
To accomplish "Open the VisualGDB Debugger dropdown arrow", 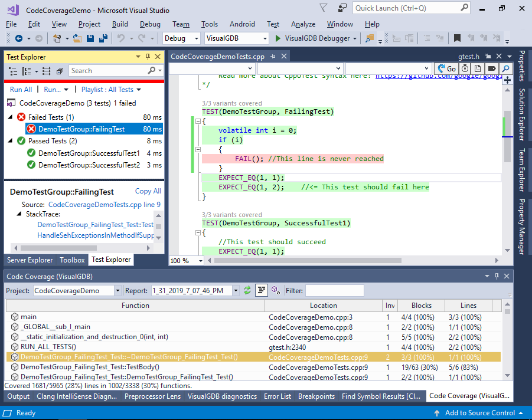I will pyautogui.click(x=355, y=39).
